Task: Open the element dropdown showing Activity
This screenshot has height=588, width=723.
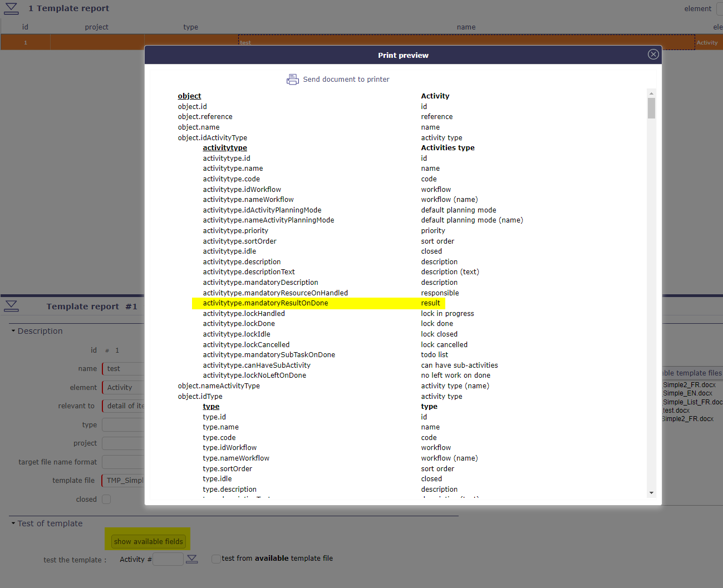Action: (123, 388)
